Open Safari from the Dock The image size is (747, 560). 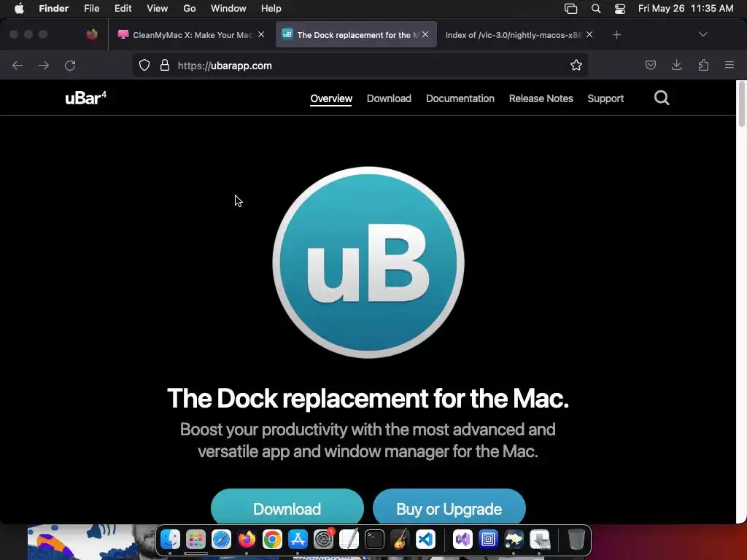(221, 540)
